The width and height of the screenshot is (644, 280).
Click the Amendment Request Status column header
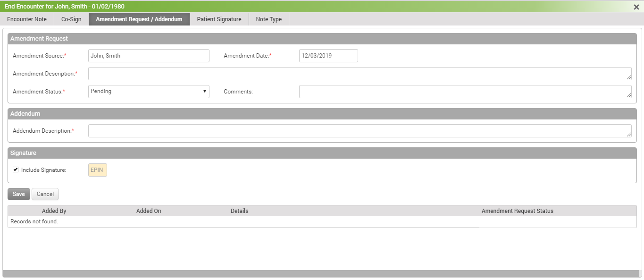tap(517, 211)
